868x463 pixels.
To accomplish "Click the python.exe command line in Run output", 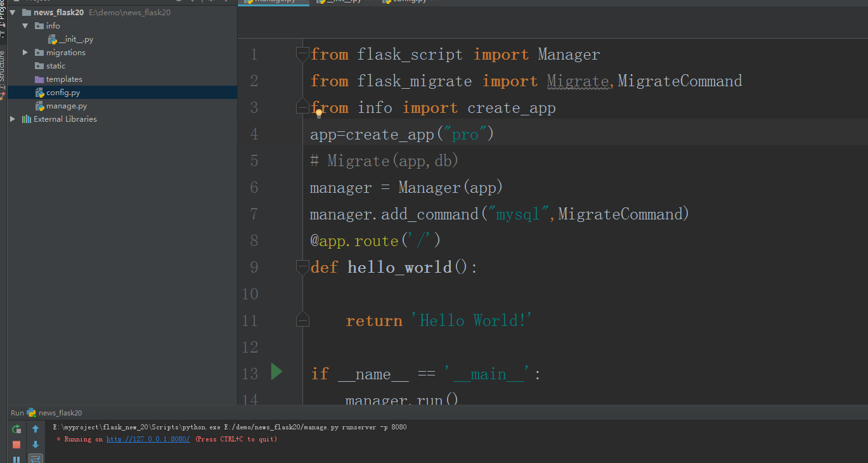I will (x=230, y=427).
